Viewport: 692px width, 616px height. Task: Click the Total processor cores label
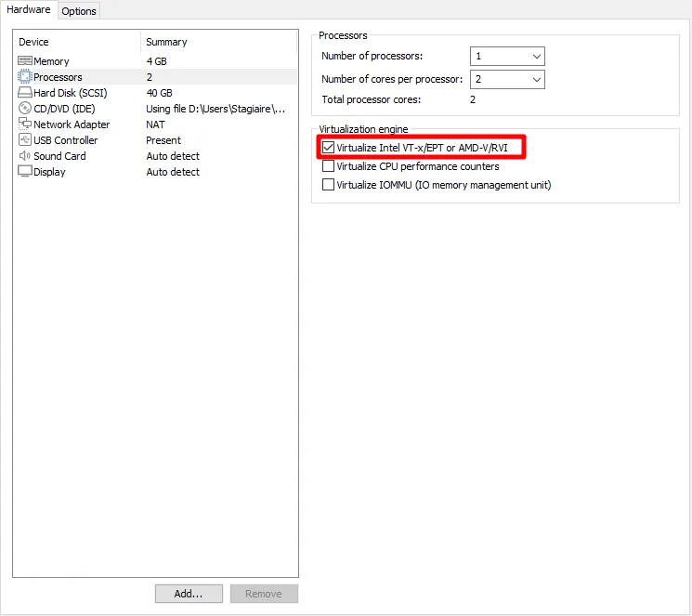[x=371, y=99]
